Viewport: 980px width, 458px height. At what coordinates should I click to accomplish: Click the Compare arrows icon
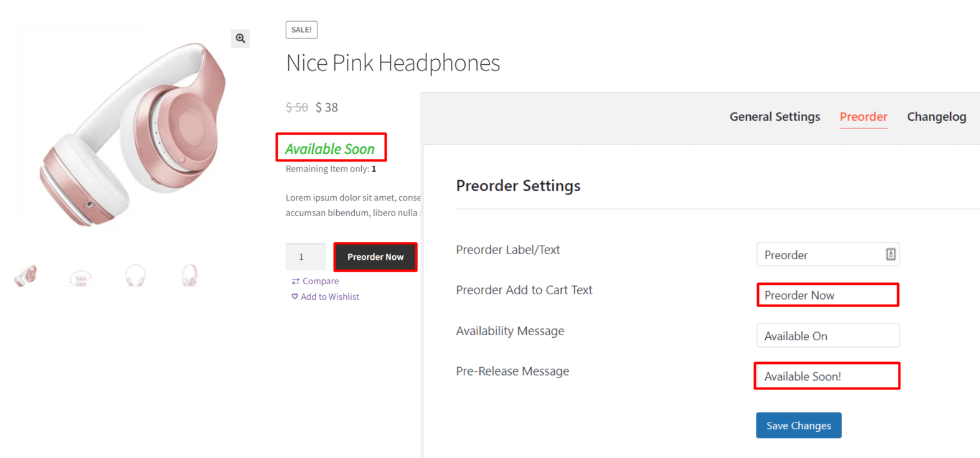click(x=295, y=281)
